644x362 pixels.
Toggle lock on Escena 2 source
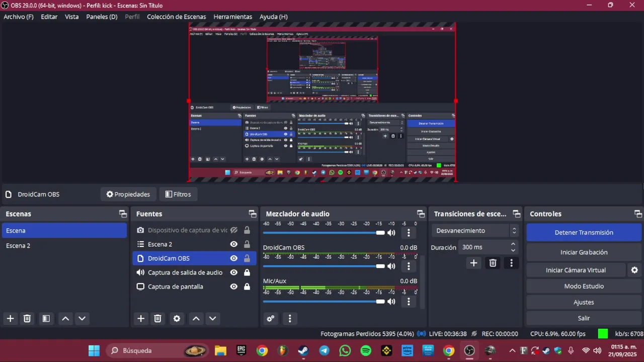pos(247,244)
